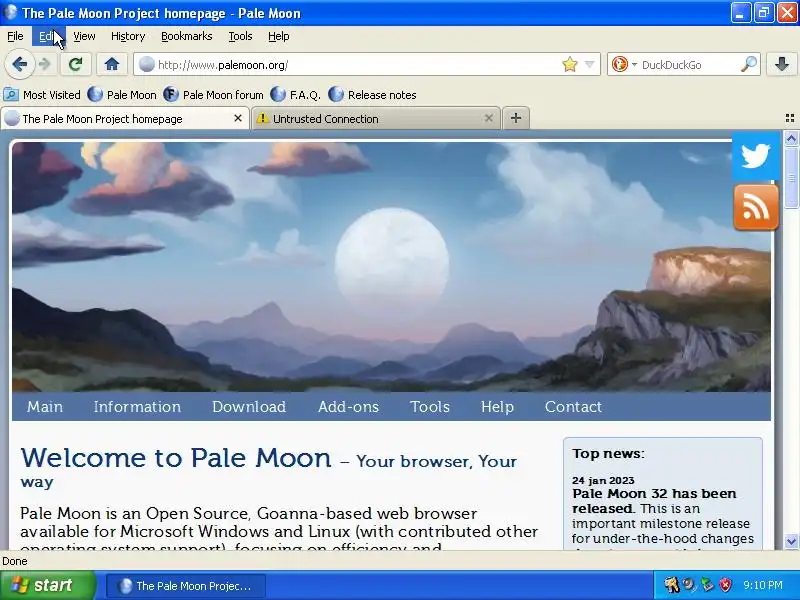Open the URL history dropdown arrow

coord(589,65)
